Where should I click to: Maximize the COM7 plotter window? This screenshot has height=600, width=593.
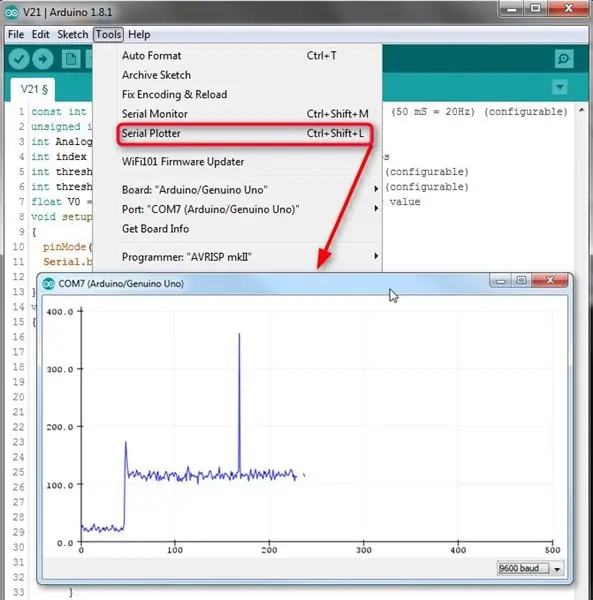pyautogui.click(x=521, y=280)
